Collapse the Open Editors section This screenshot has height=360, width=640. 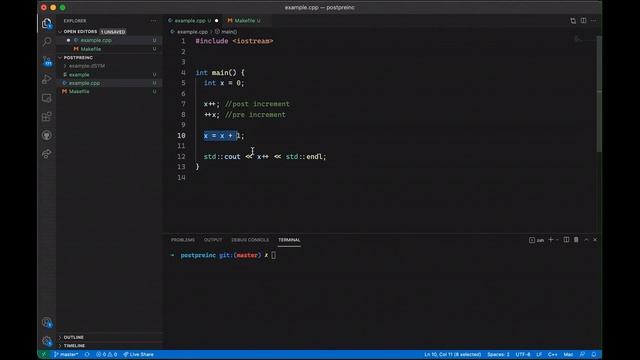click(x=80, y=31)
